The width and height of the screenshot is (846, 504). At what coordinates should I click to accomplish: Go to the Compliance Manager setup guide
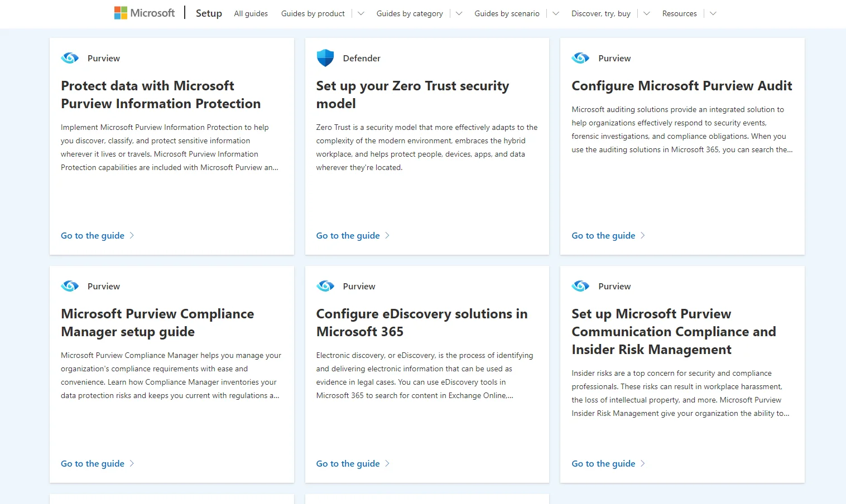tap(93, 463)
